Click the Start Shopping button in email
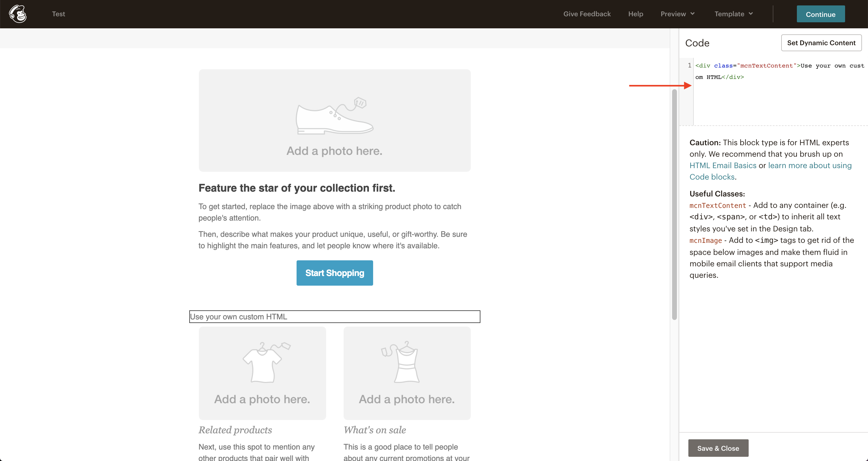This screenshot has width=868, height=461. tap(335, 273)
